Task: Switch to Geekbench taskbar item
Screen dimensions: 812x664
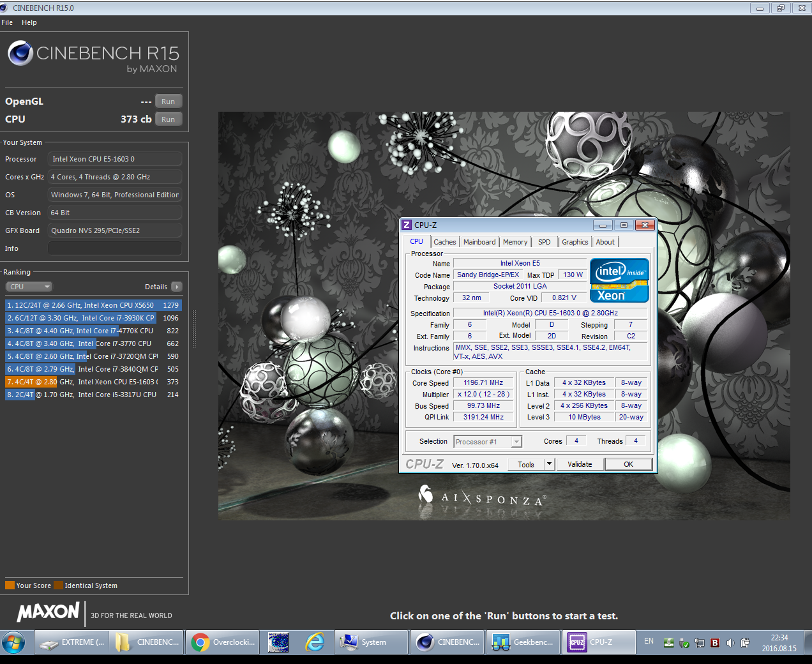Action: (x=523, y=642)
